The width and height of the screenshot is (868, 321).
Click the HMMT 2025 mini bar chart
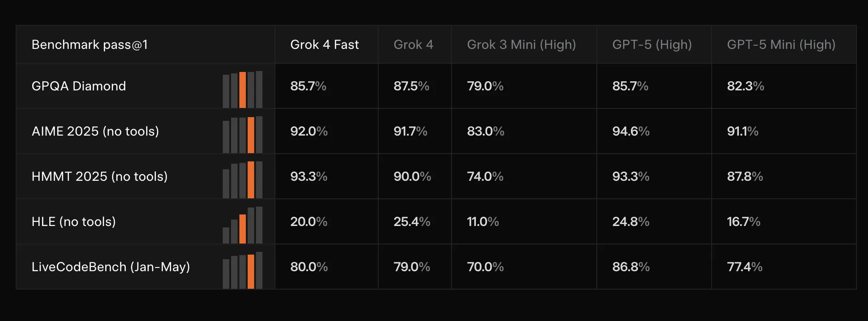pos(243,180)
